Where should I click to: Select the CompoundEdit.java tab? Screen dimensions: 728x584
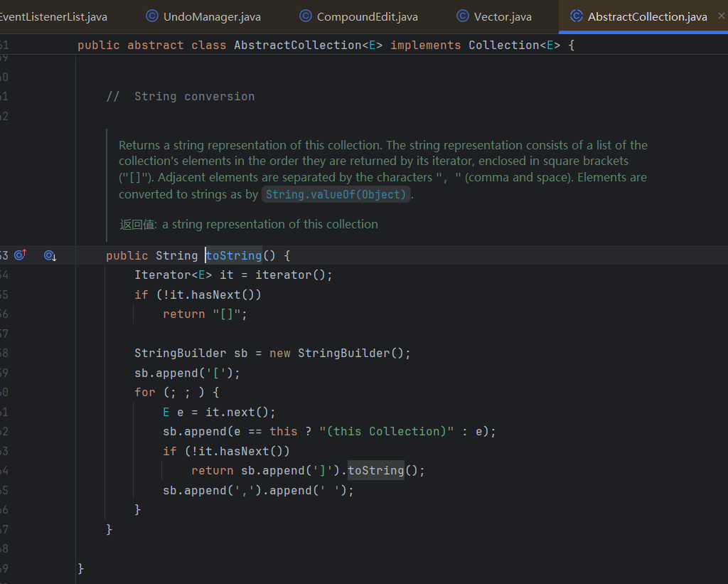(367, 16)
